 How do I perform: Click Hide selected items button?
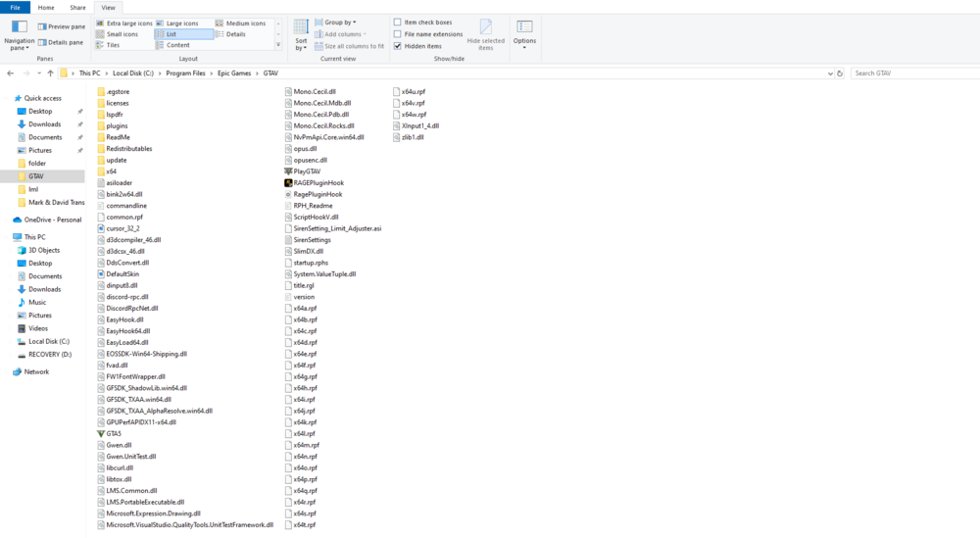click(486, 35)
